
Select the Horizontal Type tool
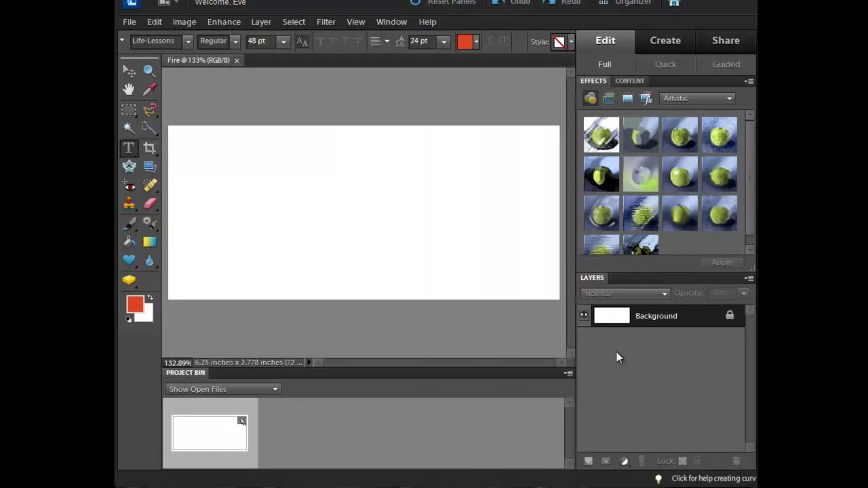point(129,148)
